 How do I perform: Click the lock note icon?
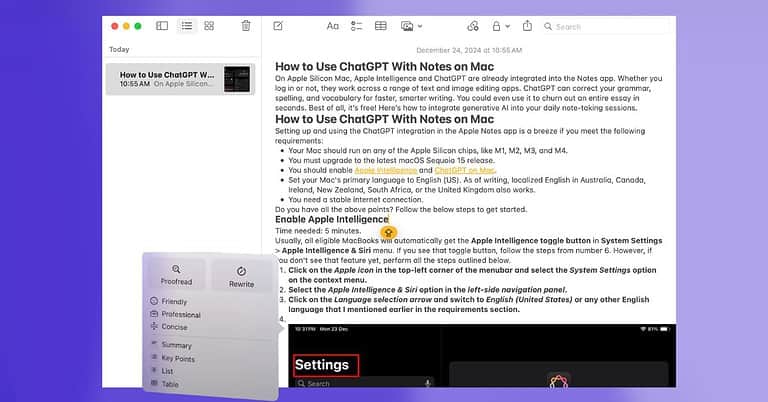pos(496,26)
